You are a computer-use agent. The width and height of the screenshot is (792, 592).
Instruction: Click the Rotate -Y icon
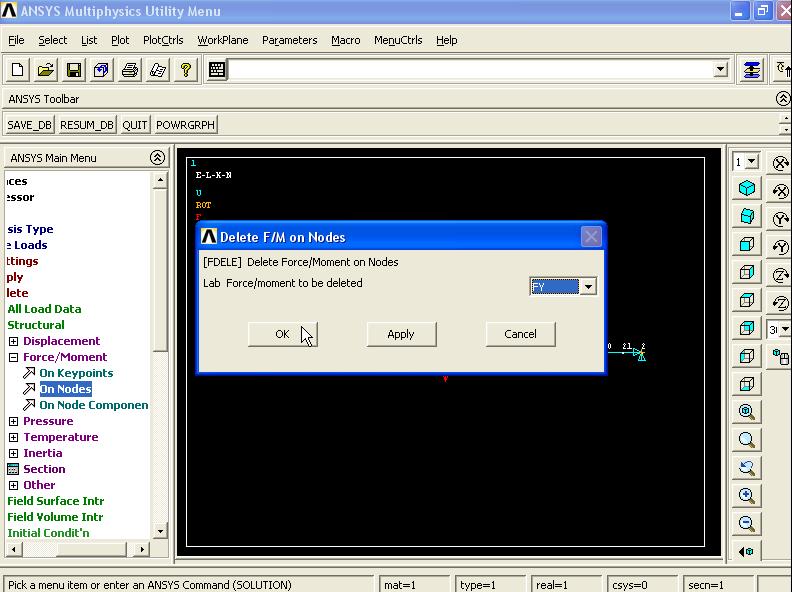780,247
